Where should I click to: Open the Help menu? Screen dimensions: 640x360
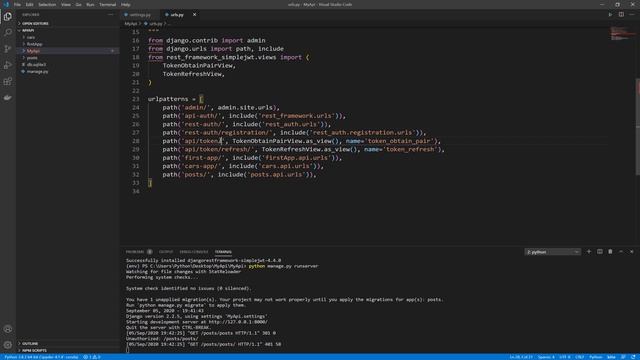click(x=126, y=4)
